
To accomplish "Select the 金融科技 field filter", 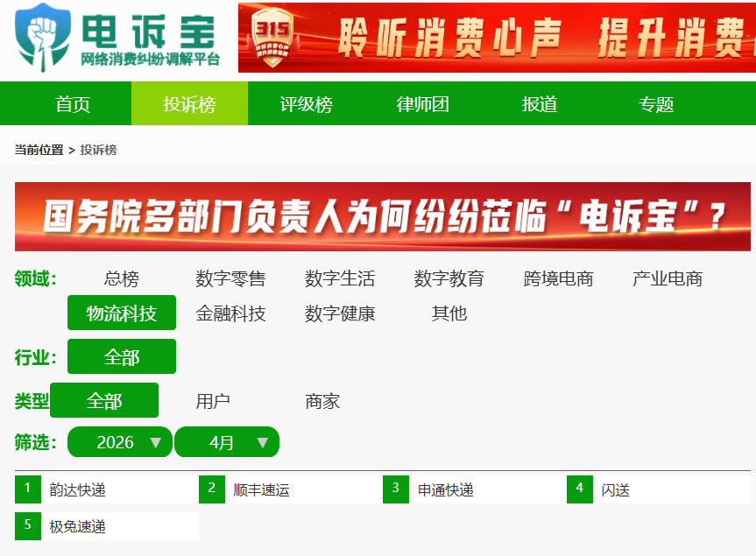I will coord(230,313).
